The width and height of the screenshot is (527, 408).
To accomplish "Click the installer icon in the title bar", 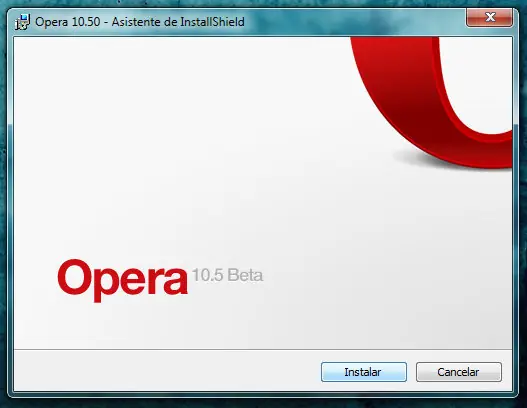I will pyautogui.click(x=22, y=22).
